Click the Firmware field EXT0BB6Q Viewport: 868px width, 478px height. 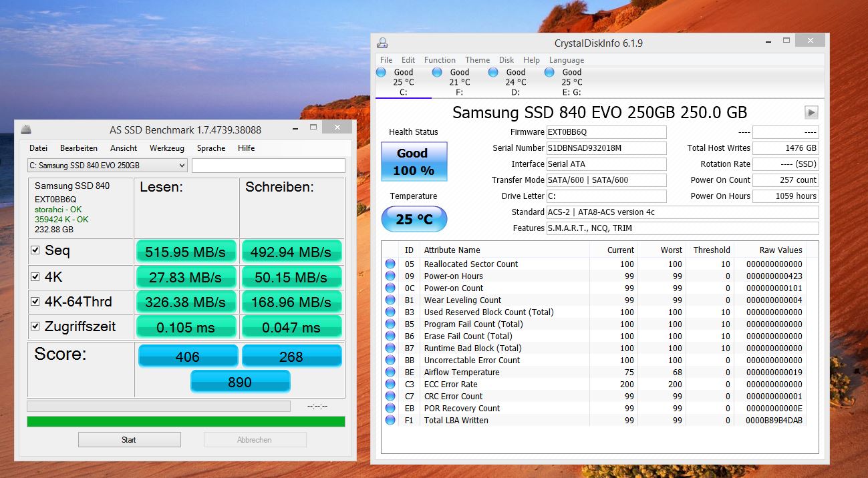(606, 132)
